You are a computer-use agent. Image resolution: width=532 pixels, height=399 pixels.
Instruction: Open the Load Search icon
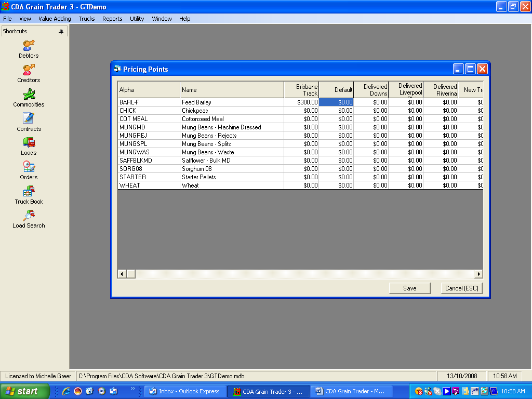click(x=29, y=215)
